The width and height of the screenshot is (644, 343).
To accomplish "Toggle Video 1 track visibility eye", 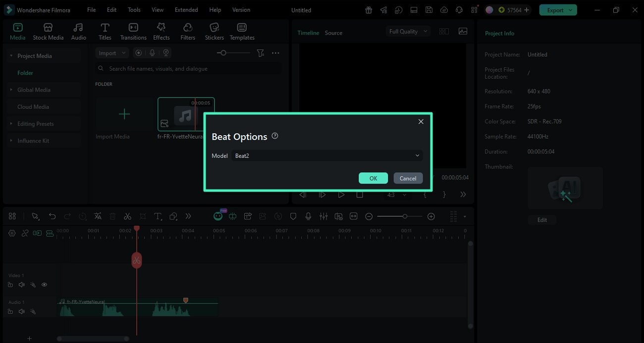I will coord(44,285).
